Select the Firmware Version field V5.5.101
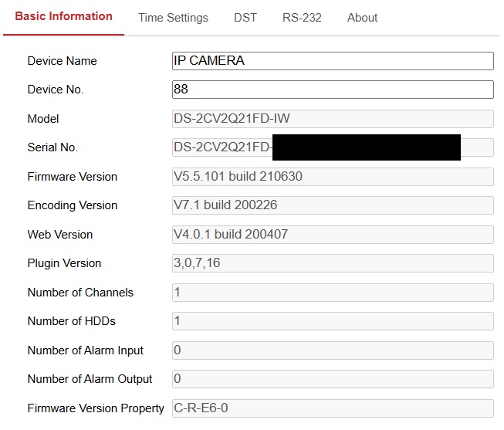 point(333,177)
